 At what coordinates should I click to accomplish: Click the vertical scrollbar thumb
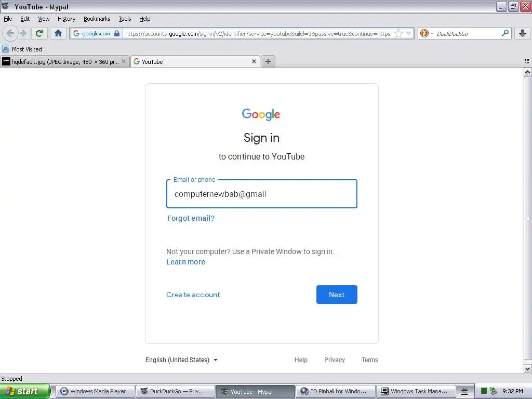point(527,219)
